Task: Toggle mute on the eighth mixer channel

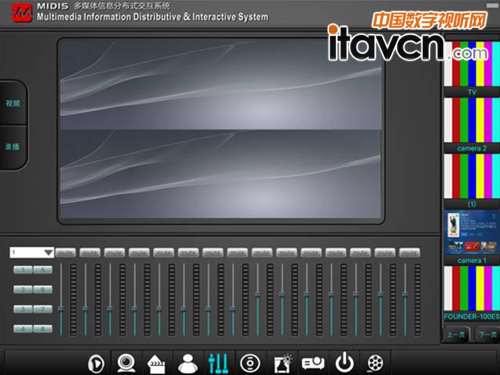Action: (x=238, y=253)
